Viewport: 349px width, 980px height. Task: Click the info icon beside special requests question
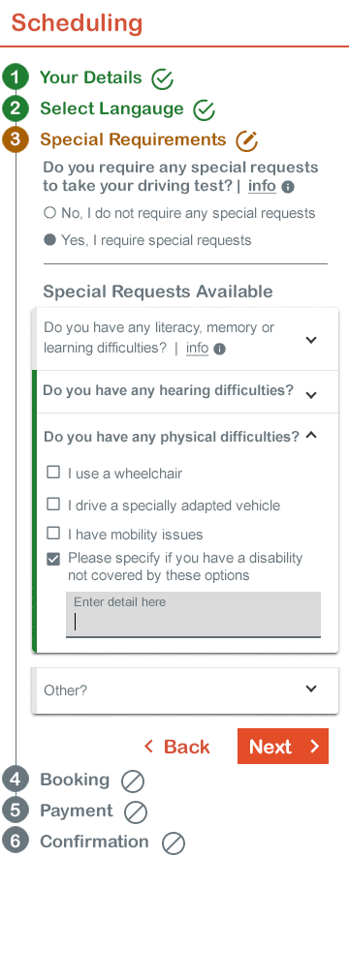288,187
